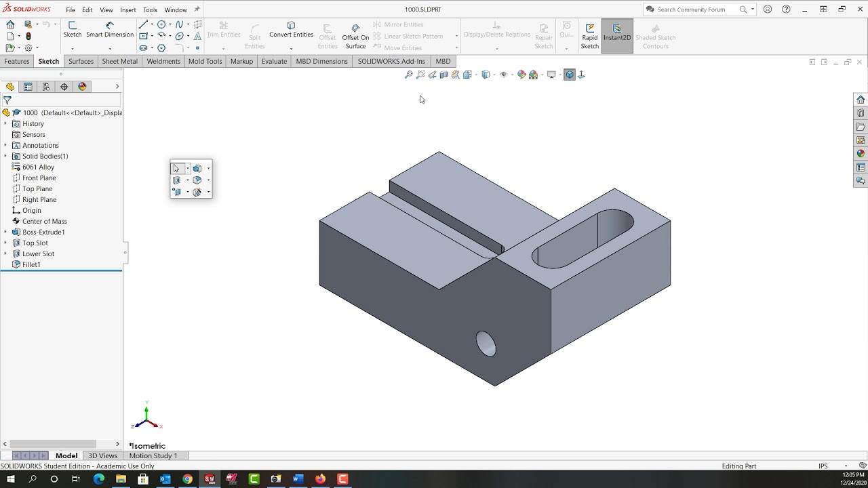Select the Line sketch tool

143,24
